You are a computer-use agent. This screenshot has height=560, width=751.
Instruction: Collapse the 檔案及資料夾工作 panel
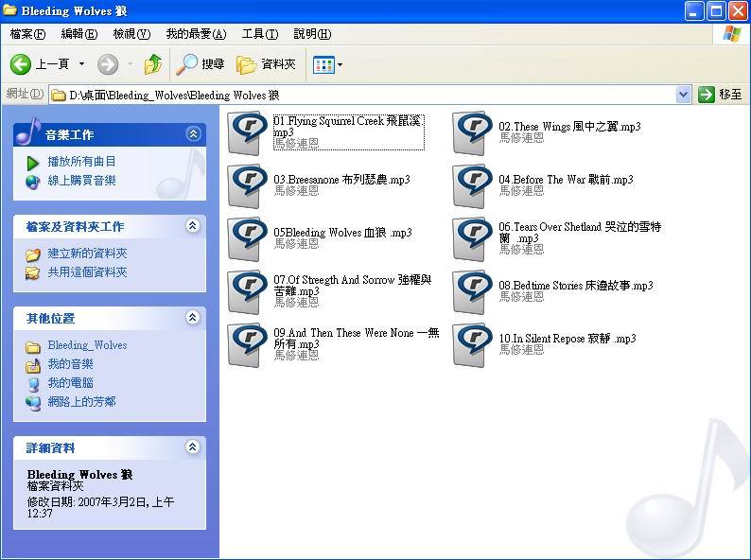(193, 226)
